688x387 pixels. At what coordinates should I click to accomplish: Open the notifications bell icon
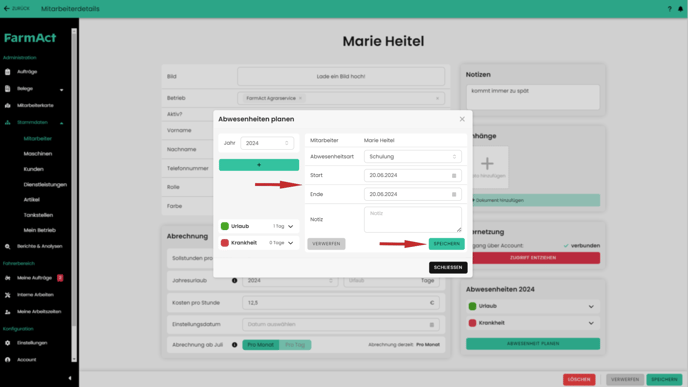[x=681, y=9]
